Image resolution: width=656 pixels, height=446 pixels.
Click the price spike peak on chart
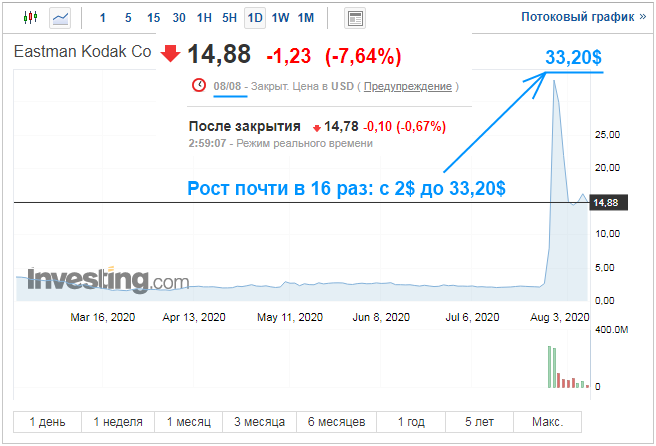click(x=554, y=81)
